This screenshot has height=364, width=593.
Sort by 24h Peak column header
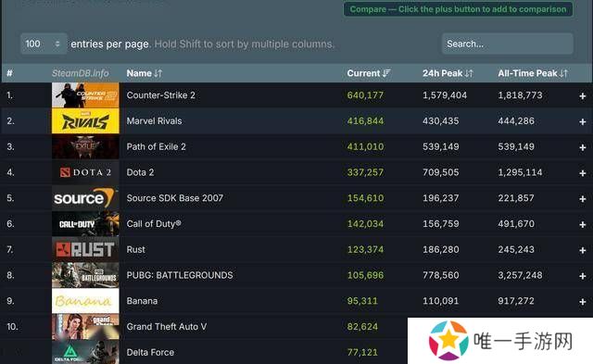[x=448, y=73]
